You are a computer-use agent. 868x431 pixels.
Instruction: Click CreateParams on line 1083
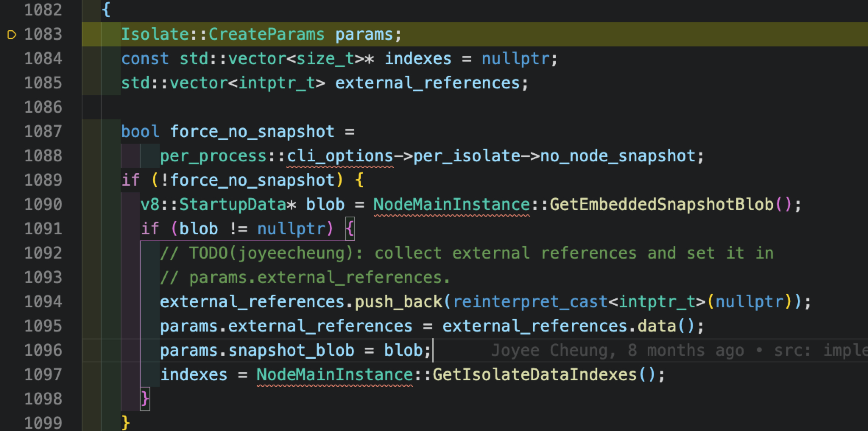[267, 34]
